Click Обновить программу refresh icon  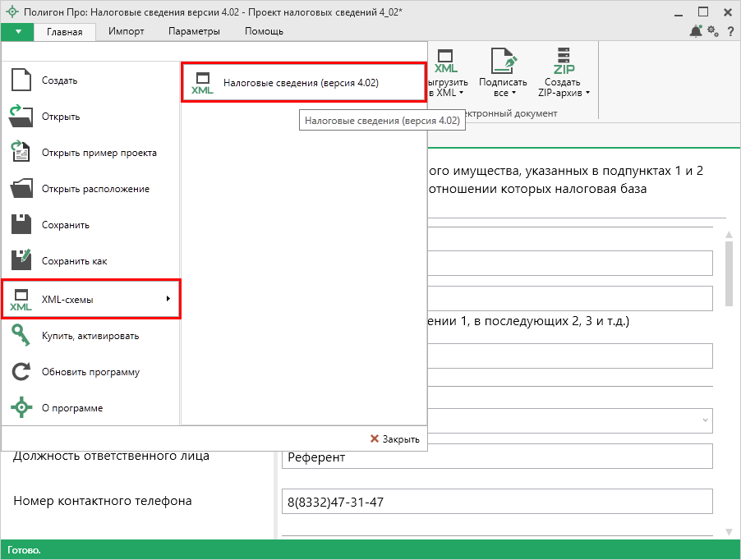(x=21, y=372)
